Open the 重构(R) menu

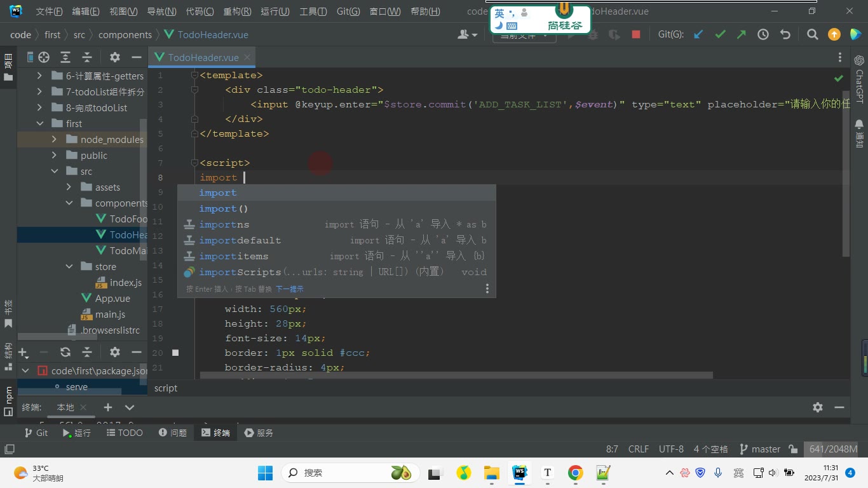point(237,11)
